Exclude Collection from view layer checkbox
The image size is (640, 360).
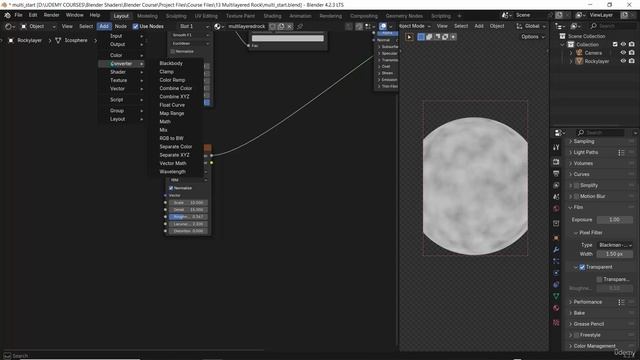click(x=615, y=44)
